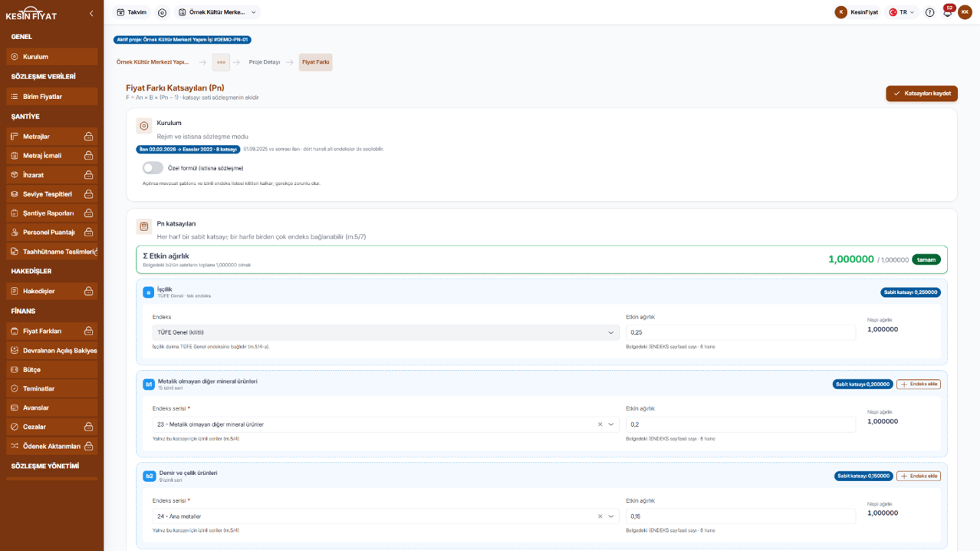Click the Örnek Kültür Merkezi Yapı breadcrumb

click(153, 62)
